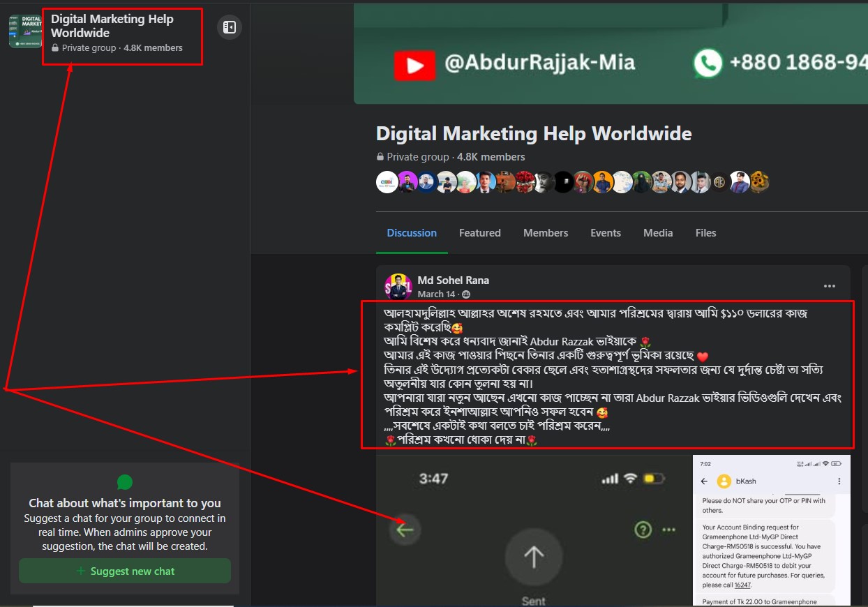868x607 pixels.
Task: Click the large Digital Marketing Help Worldwide heading
Action: click(x=534, y=133)
